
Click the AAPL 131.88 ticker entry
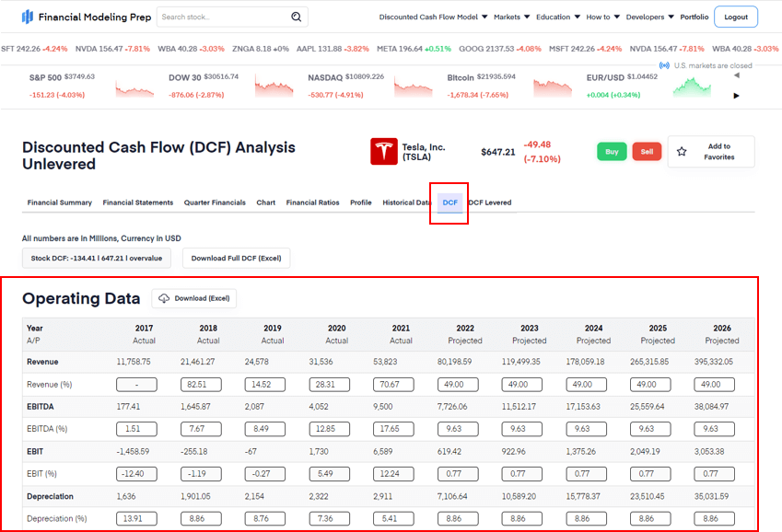point(333,49)
